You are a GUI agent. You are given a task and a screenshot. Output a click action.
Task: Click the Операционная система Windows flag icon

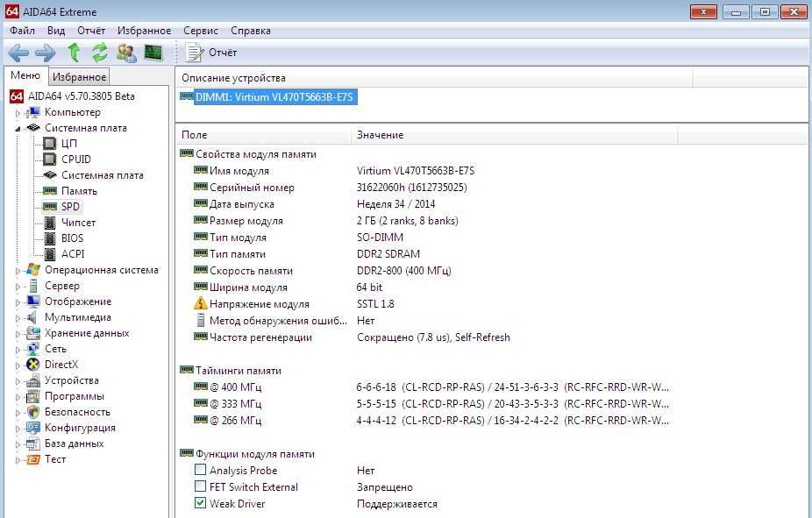pos(33,270)
